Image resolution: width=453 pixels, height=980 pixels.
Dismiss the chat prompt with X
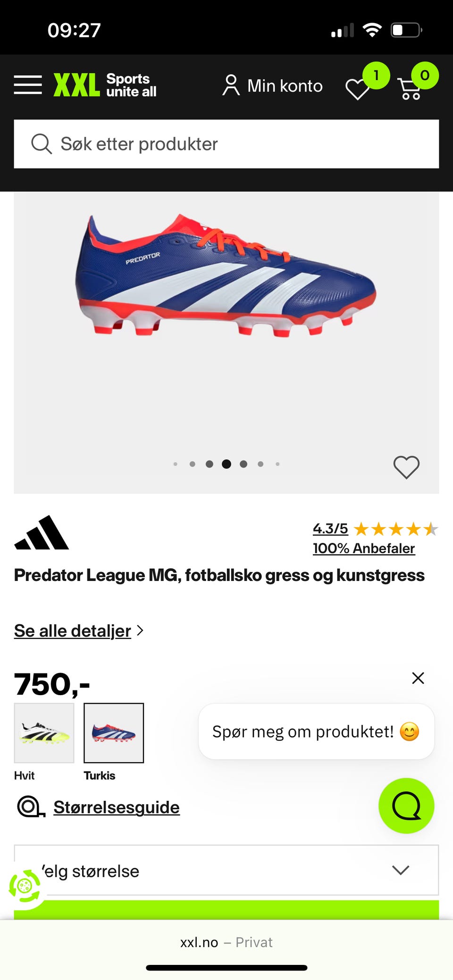pyautogui.click(x=418, y=678)
